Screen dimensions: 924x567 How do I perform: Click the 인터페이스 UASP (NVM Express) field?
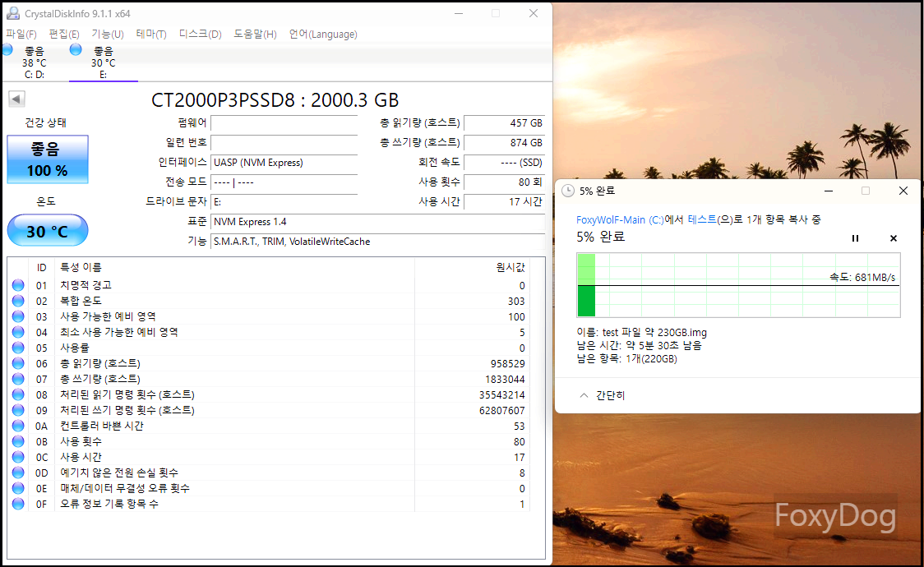pos(284,163)
